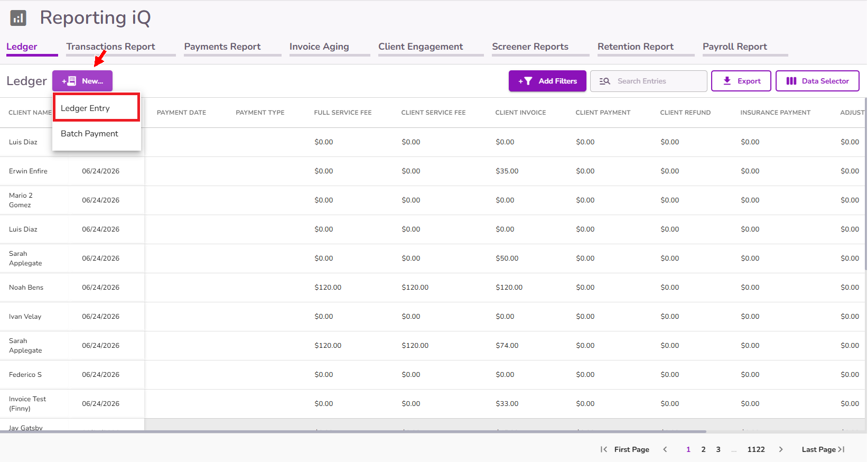Click the Reporting iQ chart logo icon
868x462 pixels.
(18, 18)
